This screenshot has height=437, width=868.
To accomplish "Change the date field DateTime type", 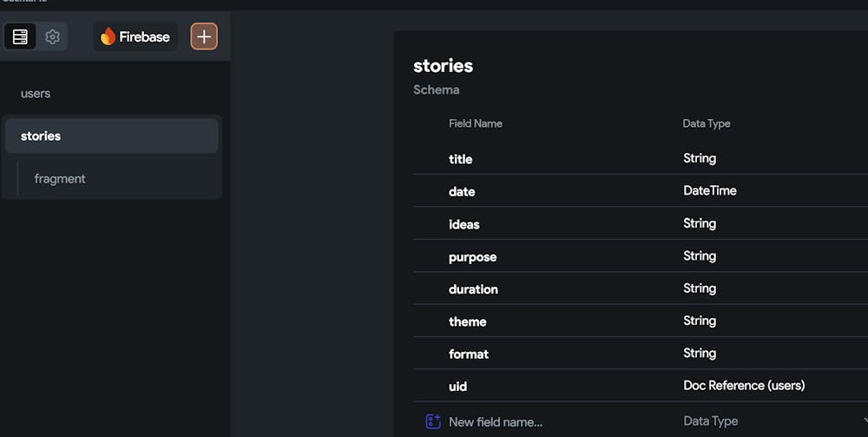I will 709,190.
